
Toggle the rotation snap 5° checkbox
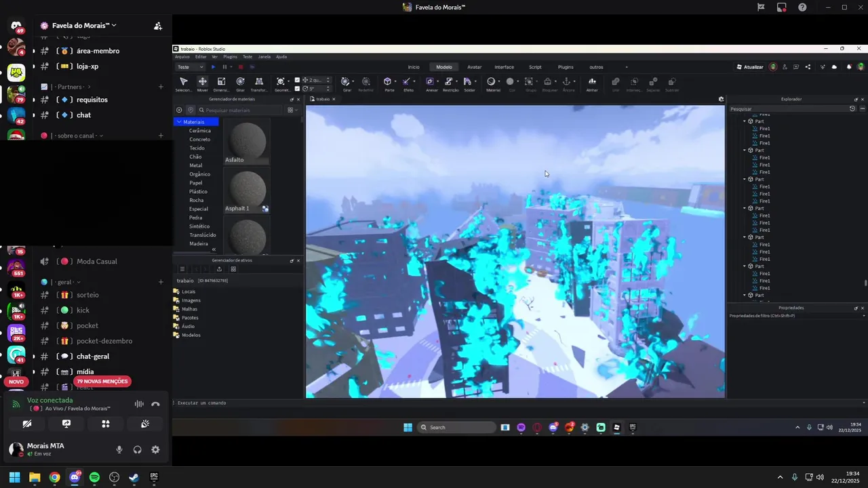(297, 89)
